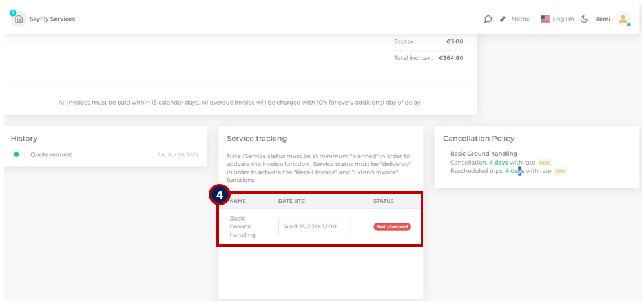Click the 60% cancellation rate badge
644x302 pixels.
(x=544, y=163)
